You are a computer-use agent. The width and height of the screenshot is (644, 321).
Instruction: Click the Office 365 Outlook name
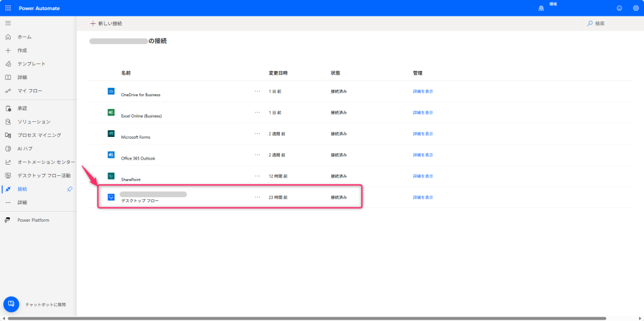138,158
